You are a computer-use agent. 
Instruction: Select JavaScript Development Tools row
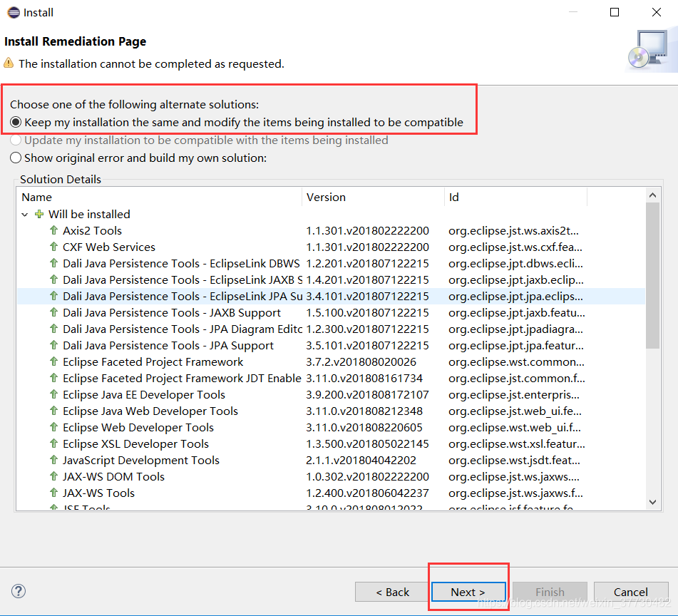tap(331, 461)
